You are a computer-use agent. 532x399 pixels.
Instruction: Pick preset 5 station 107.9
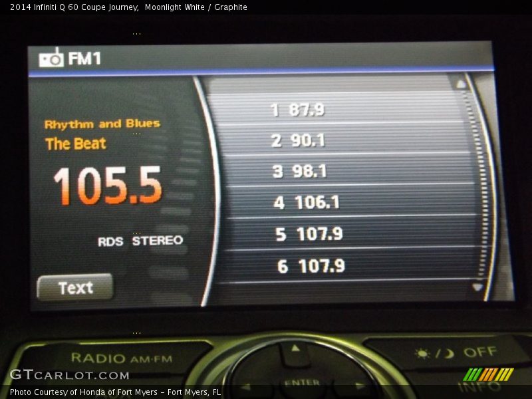pos(351,234)
